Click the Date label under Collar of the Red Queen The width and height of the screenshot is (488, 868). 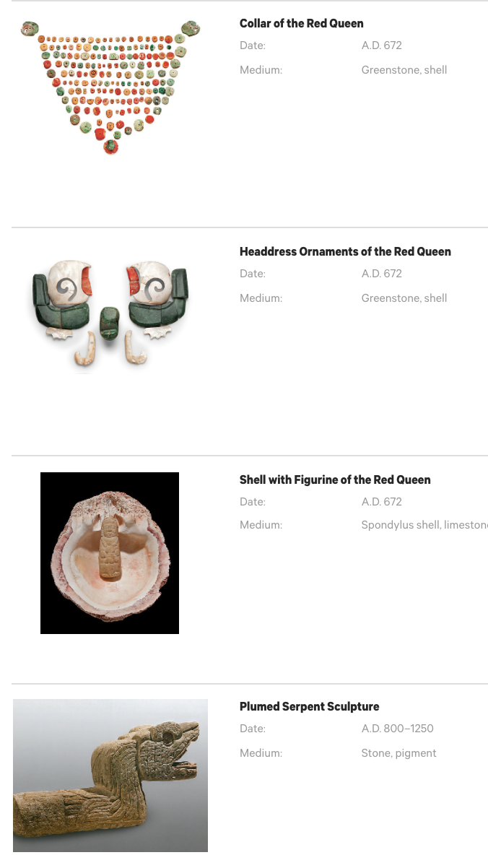point(253,45)
